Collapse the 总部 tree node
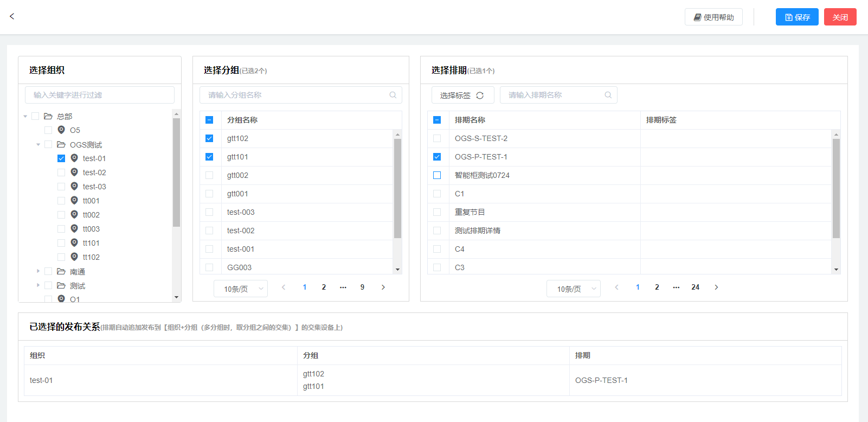The height and width of the screenshot is (422, 868). click(25, 116)
